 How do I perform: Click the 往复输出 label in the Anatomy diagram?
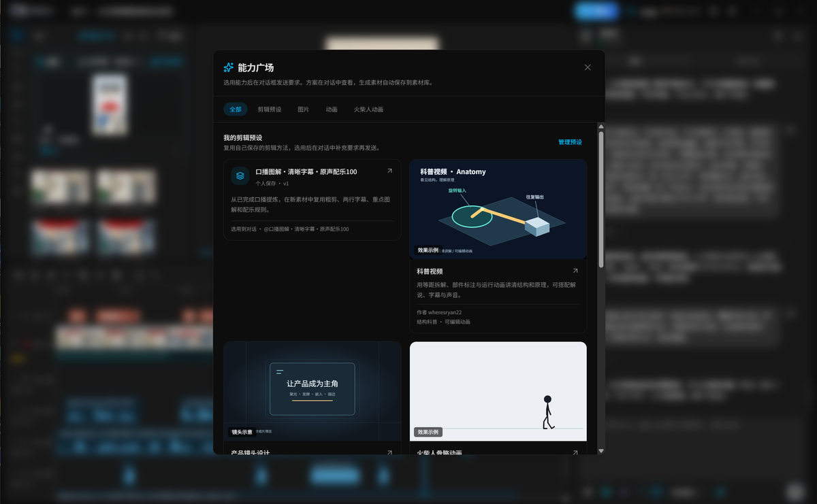coord(535,197)
